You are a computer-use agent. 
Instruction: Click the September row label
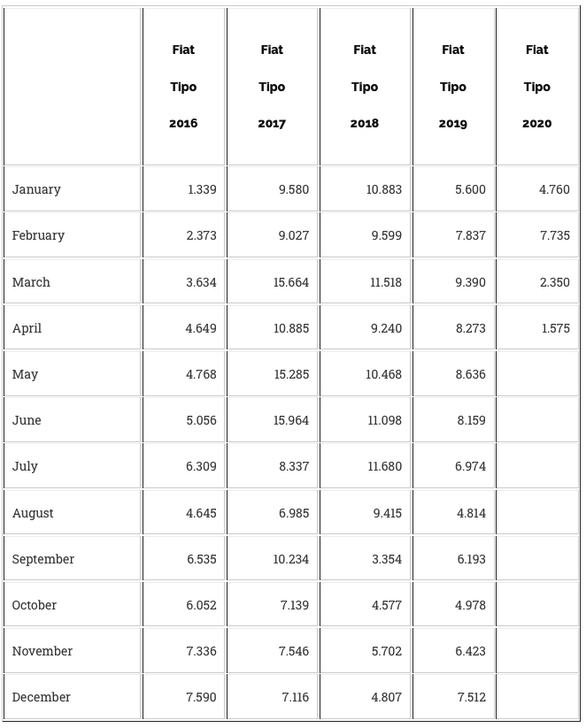(x=43, y=559)
